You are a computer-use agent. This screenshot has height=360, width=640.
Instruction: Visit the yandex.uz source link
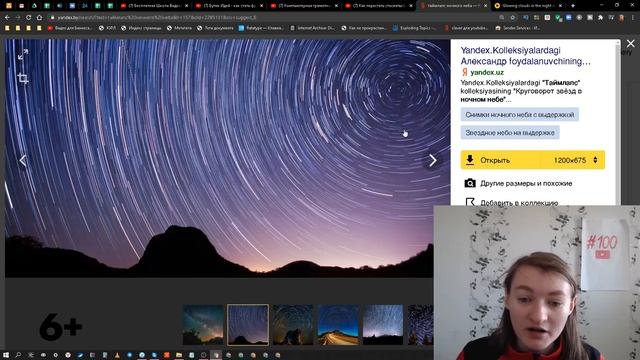pyautogui.click(x=487, y=72)
